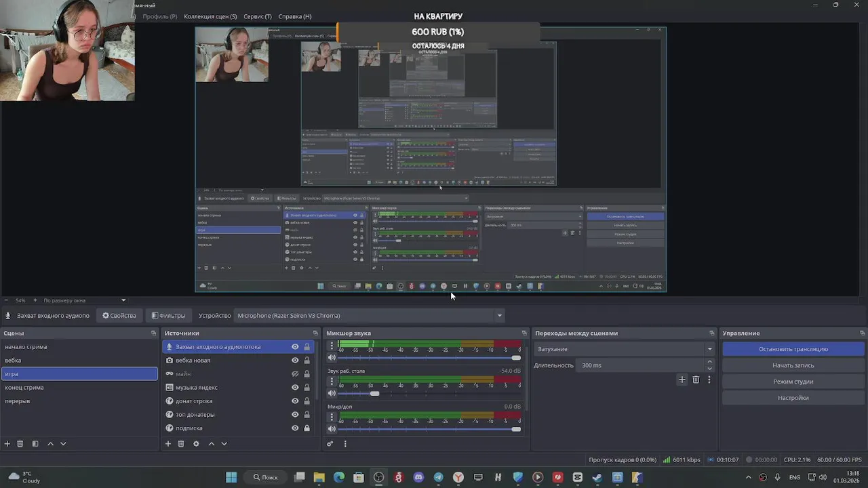This screenshot has width=868, height=488.
Task: Open the Справка (H) menu
Action: pos(295,16)
